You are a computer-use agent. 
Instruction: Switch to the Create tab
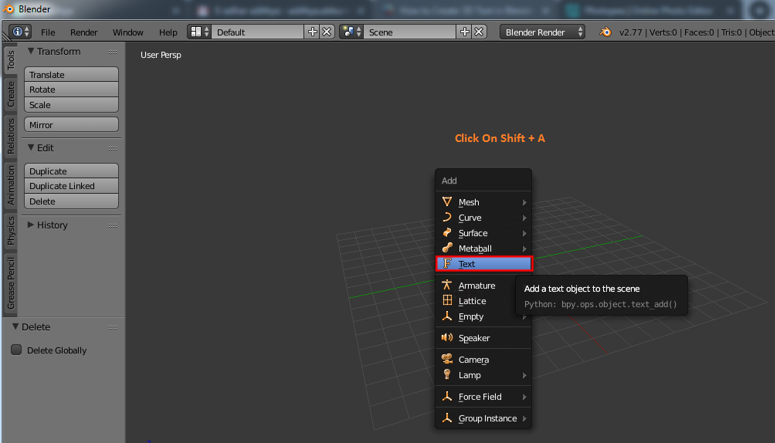click(x=10, y=94)
